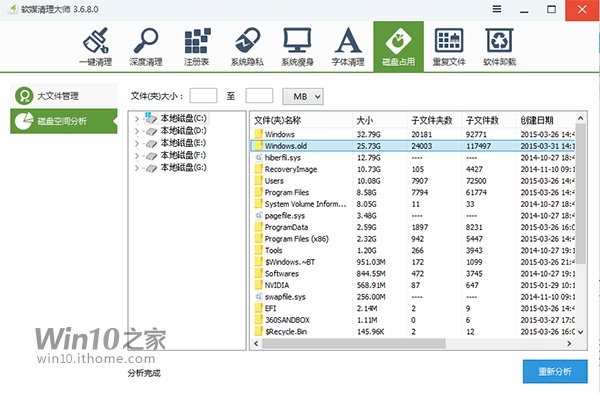Click the 重新分析 reanalyze button
The height and width of the screenshot is (393, 600).
click(x=555, y=371)
